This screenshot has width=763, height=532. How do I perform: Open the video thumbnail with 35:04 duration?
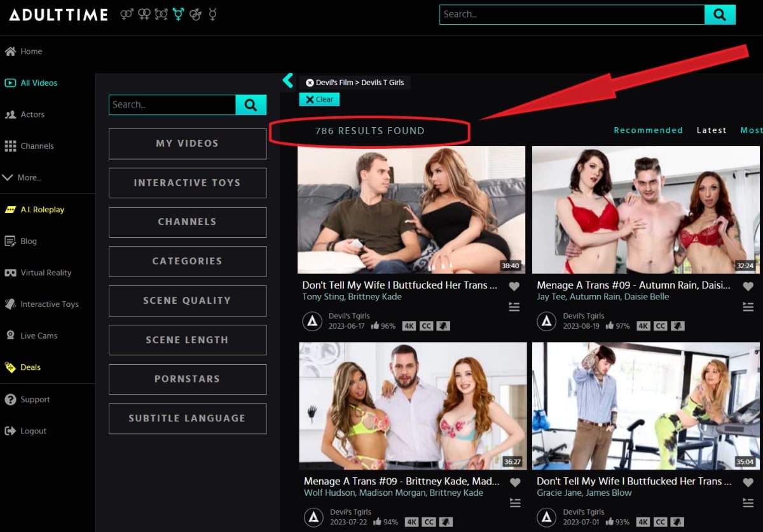646,406
